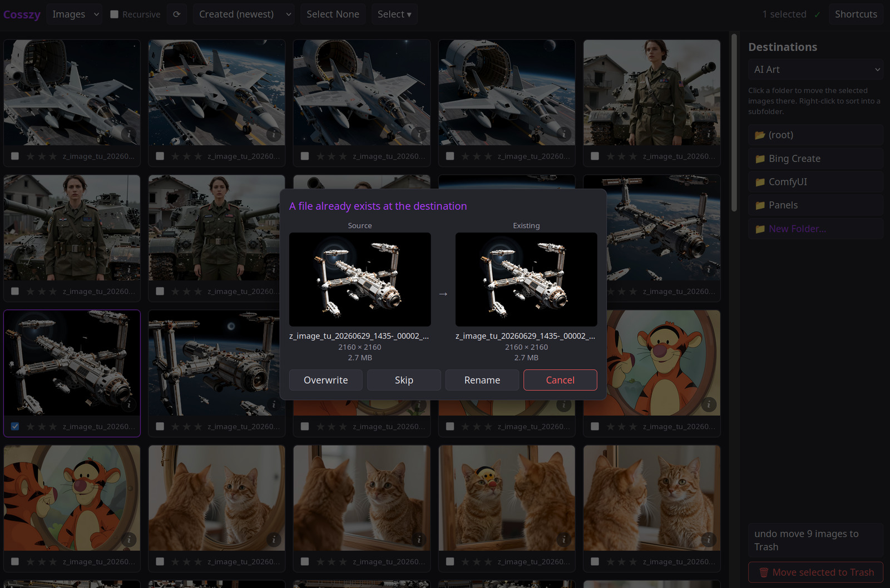Click 'A file already exists at the destination' heading

tap(378, 206)
